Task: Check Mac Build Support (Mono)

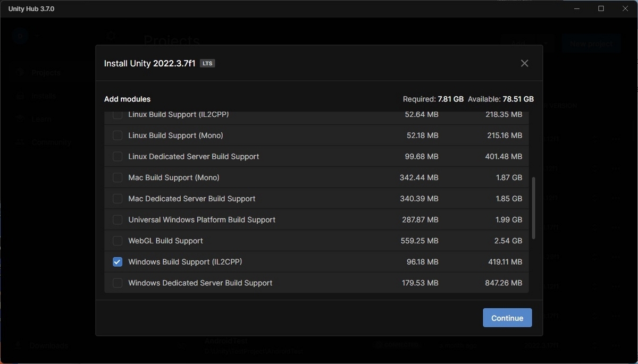Action: [x=117, y=177]
